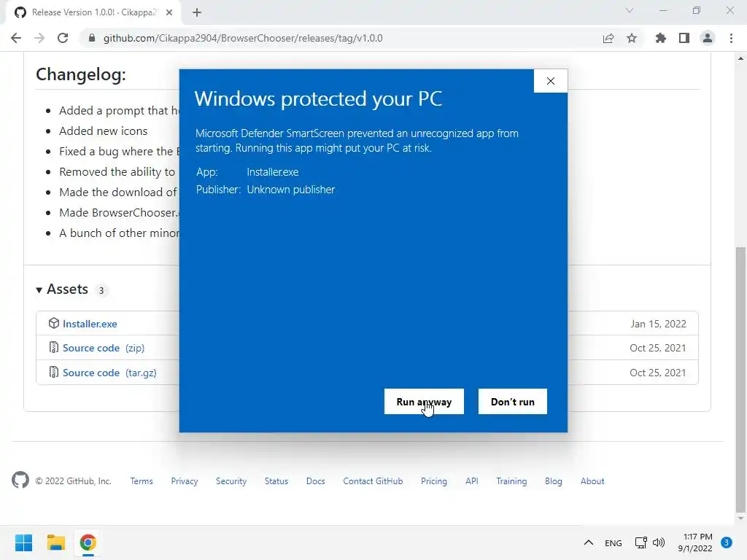747x560 pixels.
Task: Download the Installer.exe asset
Action: click(x=90, y=324)
